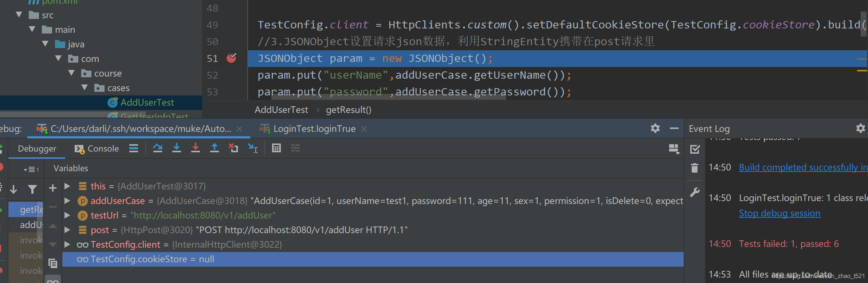Click the glasses icon on TestConfig.cookieStore watch
The image size is (868, 283).
coord(82,259)
